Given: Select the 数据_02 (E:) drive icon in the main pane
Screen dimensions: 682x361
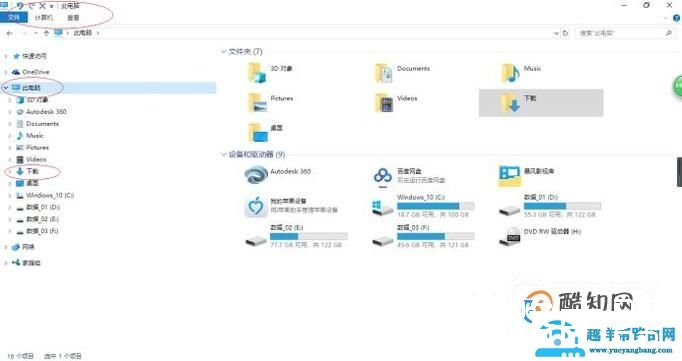Looking at the screenshot, I should point(256,240).
